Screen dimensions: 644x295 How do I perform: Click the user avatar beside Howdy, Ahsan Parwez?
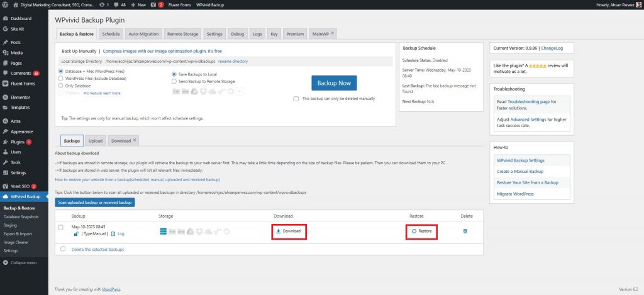[639, 4]
